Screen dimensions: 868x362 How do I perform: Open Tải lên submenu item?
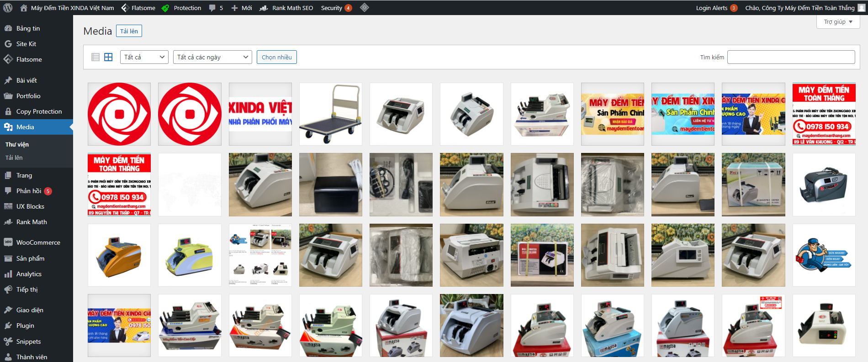coord(14,157)
